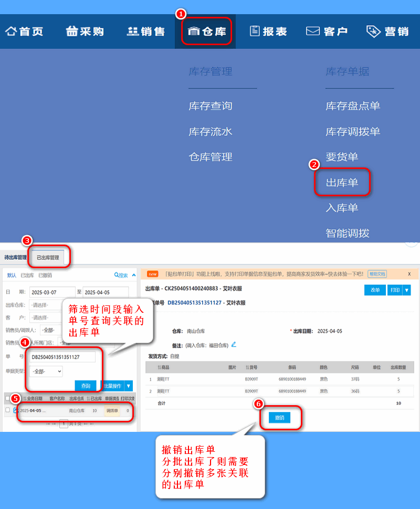The height and width of the screenshot is (509, 420).
Task: Switch to the 已出库管理 tab
Action: coord(48,258)
